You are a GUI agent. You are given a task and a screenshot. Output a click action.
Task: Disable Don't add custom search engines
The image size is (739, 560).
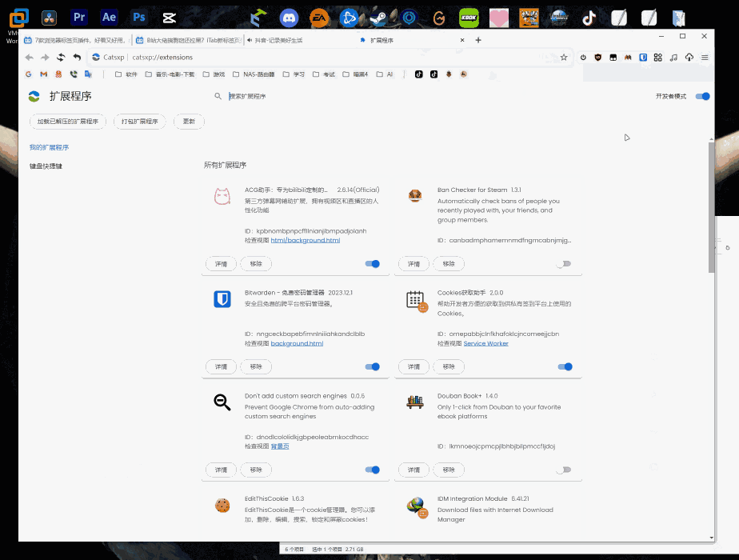click(x=373, y=470)
